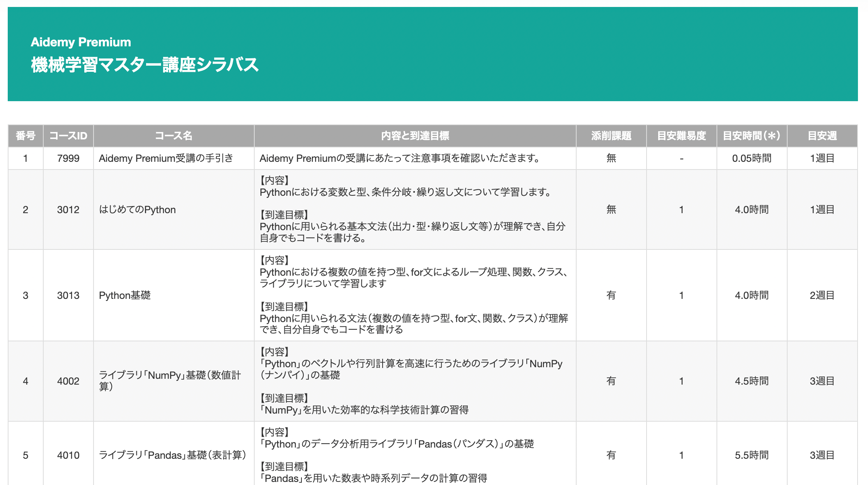The image size is (868, 485).
Task: Select course ID cell '7999'
Action: click(68, 158)
